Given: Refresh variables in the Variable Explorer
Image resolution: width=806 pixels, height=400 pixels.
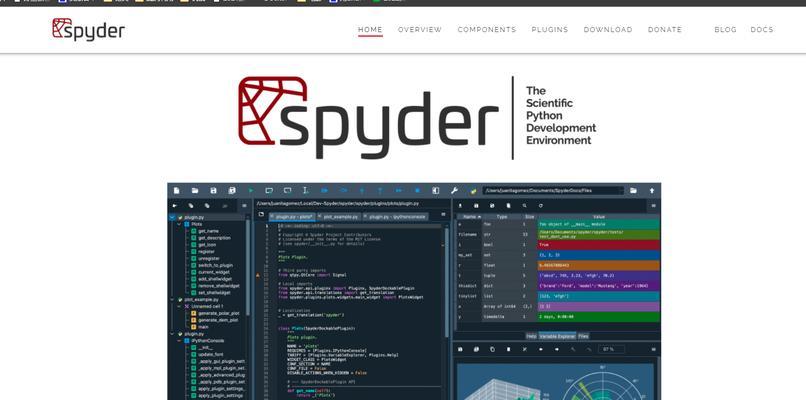Looking at the screenshot, I should point(541,206).
